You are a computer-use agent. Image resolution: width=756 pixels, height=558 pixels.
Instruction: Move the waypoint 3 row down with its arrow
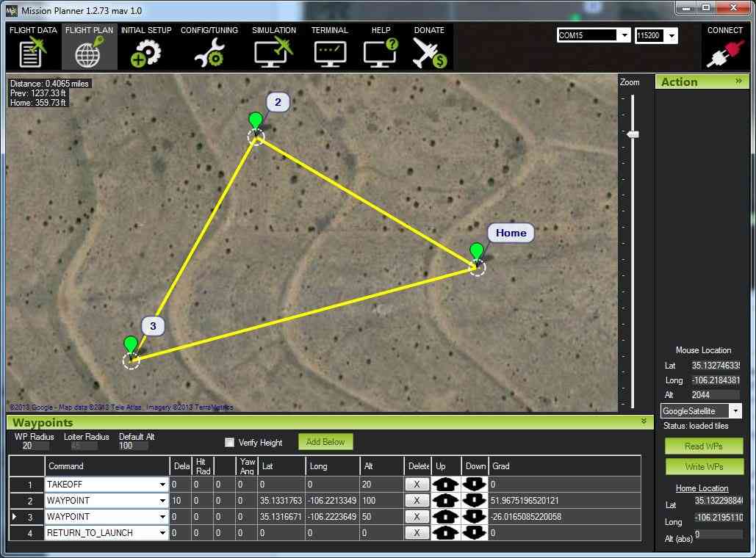tap(475, 517)
